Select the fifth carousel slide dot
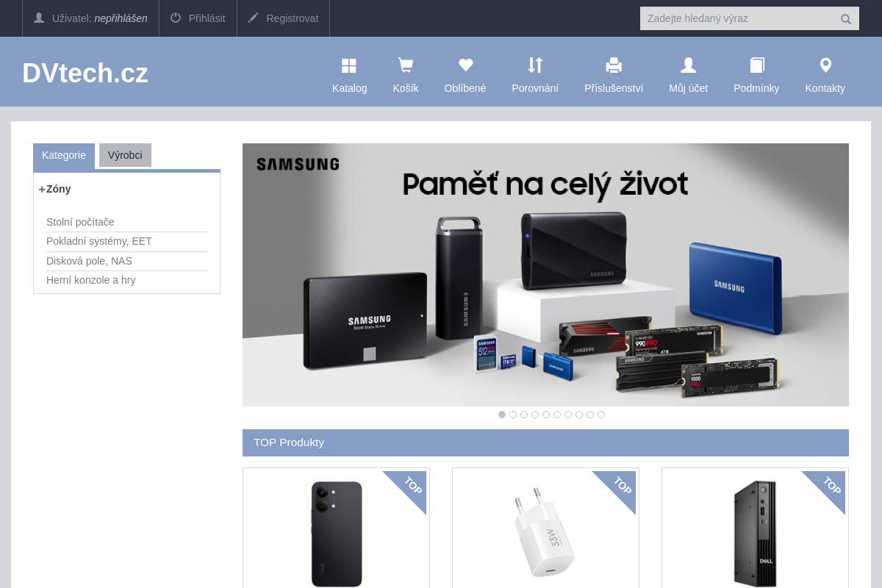 coord(546,415)
